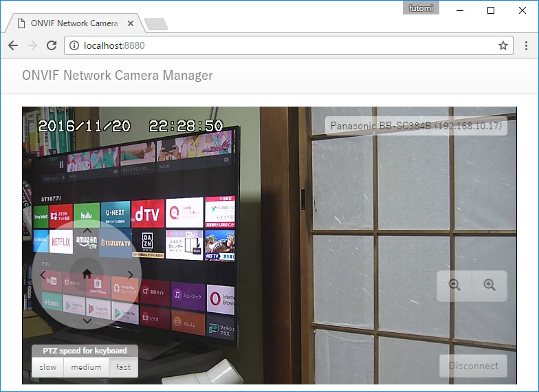View site information icon in address bar
Viewport: 539px width, 392px height.
tap(74, 45)
